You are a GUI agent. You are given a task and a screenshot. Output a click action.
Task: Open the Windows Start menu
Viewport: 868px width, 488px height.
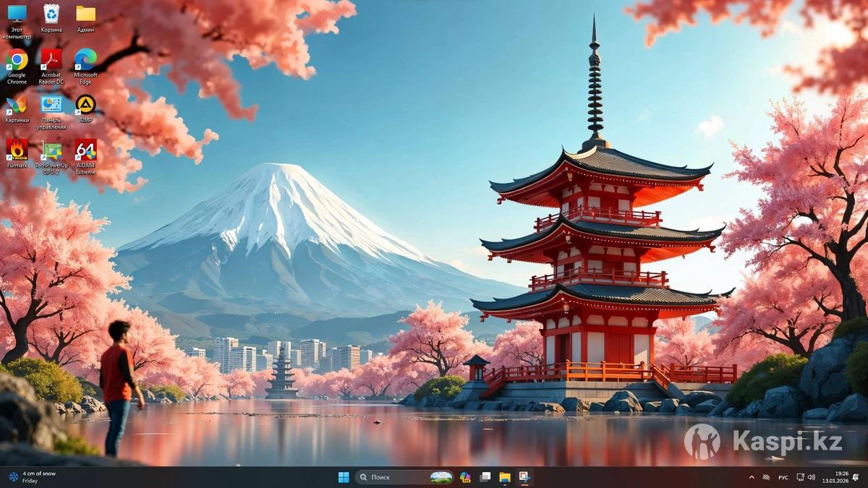click(x=344, y=477)
